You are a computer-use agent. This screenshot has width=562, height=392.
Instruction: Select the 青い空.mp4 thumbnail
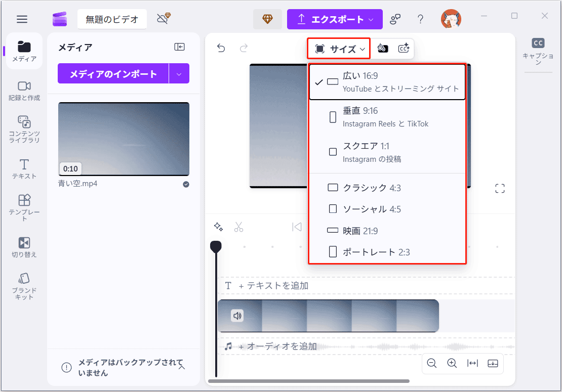click(x=124, y=139)
